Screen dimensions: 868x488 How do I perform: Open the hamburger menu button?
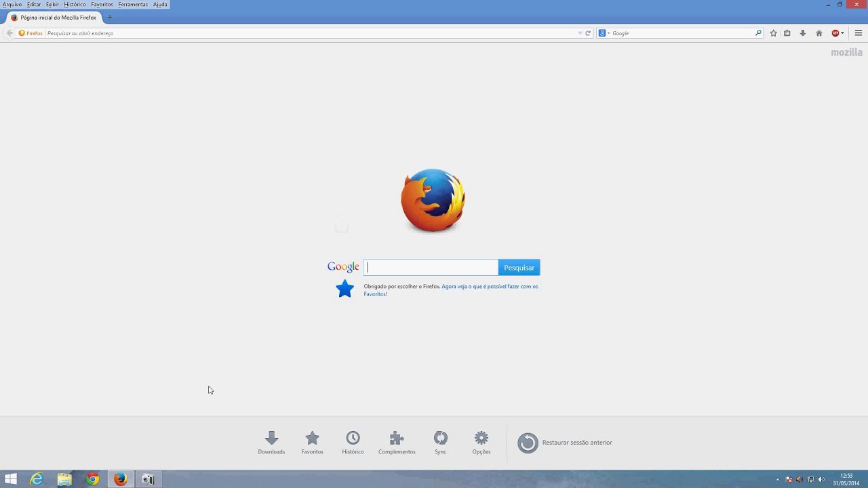coord(858,33)
